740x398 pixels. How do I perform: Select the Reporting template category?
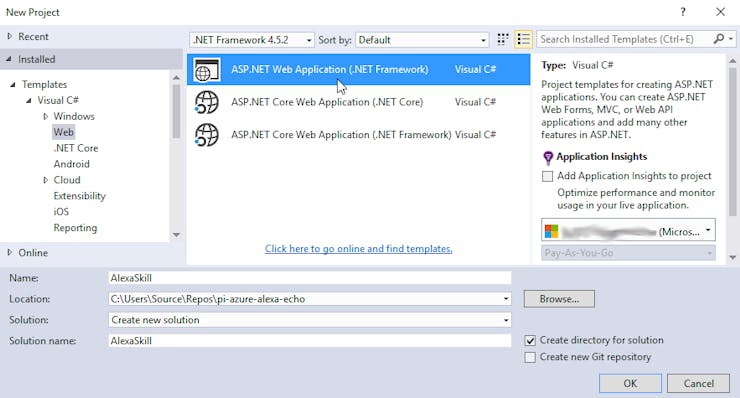click(x=75, y=228)
